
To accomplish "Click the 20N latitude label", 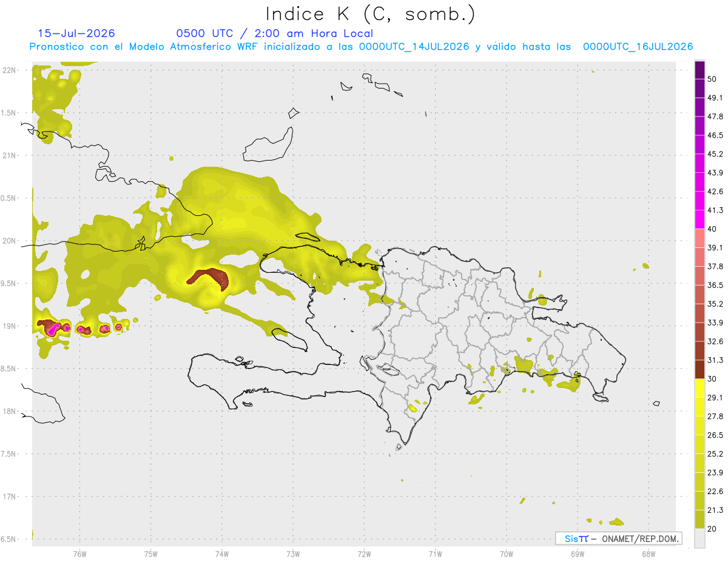I will (x=10, y=241).
